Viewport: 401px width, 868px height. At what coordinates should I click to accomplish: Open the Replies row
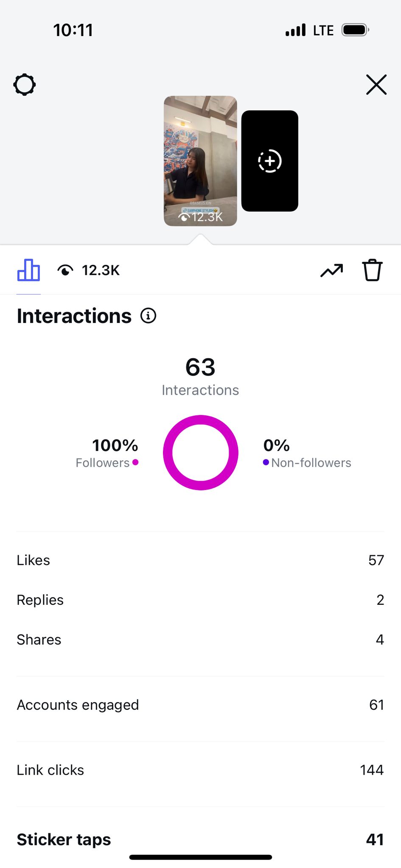click(x=200, y=600)
